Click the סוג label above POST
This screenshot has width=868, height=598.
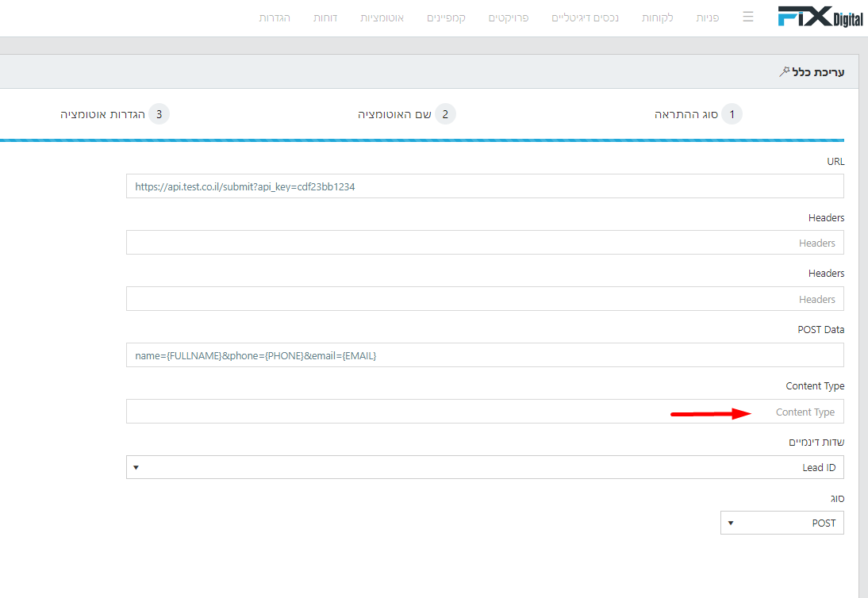[x=837, y=498]
